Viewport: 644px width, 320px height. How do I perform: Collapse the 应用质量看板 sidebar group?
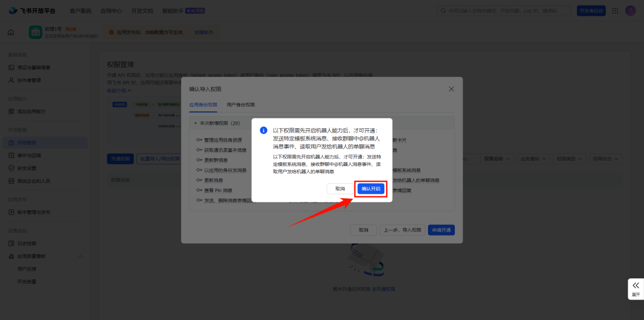coord(80,256)
